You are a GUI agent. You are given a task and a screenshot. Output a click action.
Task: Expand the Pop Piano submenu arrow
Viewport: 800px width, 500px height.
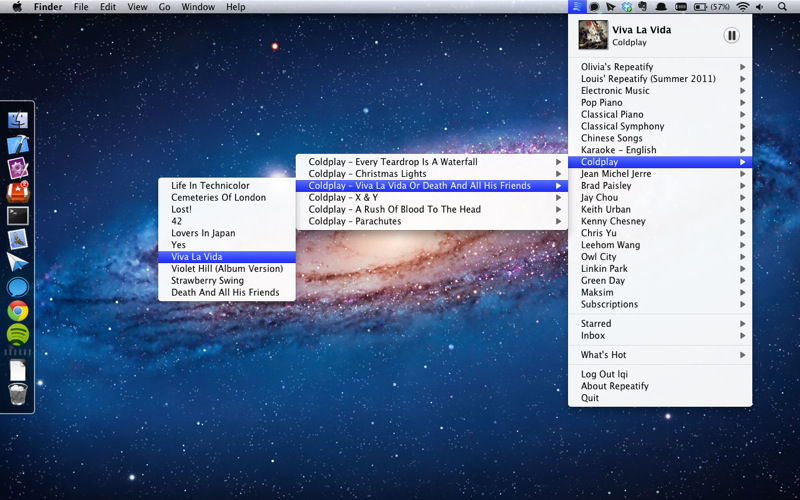[x=743, y=103]
